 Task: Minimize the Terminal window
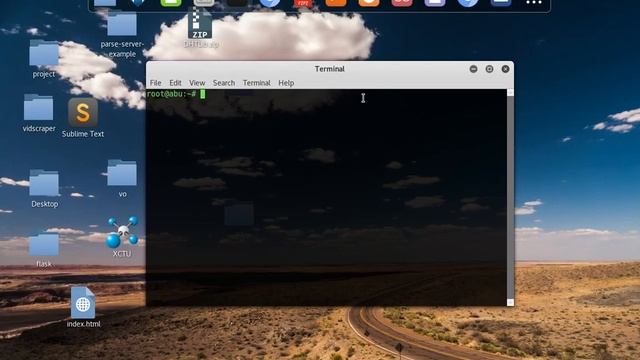473,69
